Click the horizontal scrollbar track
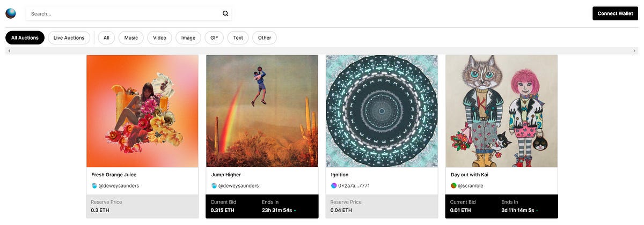Viewport: 644px width, 225px height. (322, 50)
